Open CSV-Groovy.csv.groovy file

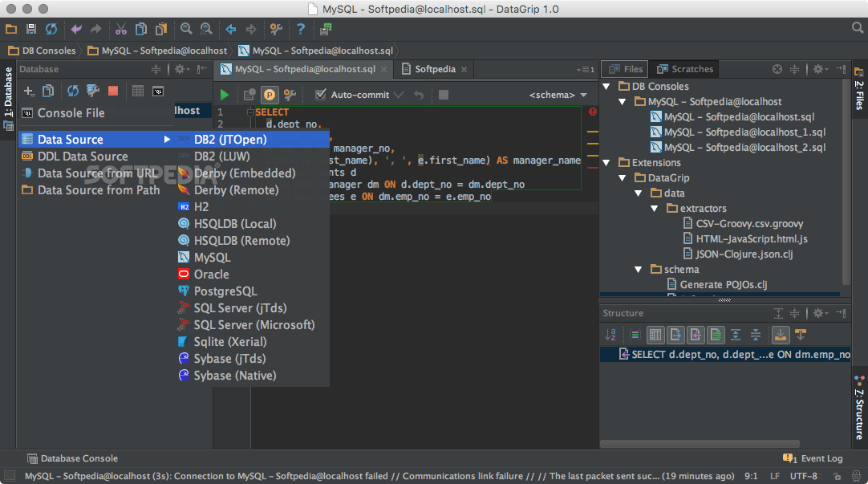click(x=743, y=224)
